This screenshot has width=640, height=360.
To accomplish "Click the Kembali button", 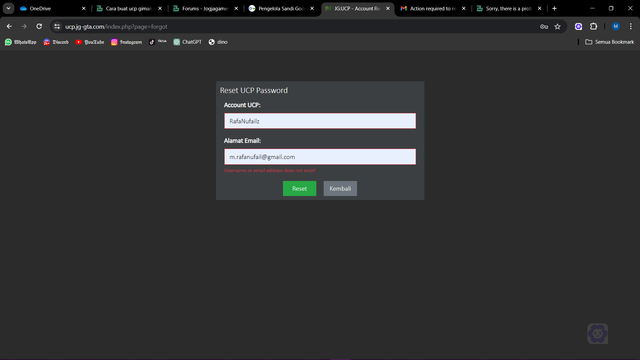I will (340, 189).
